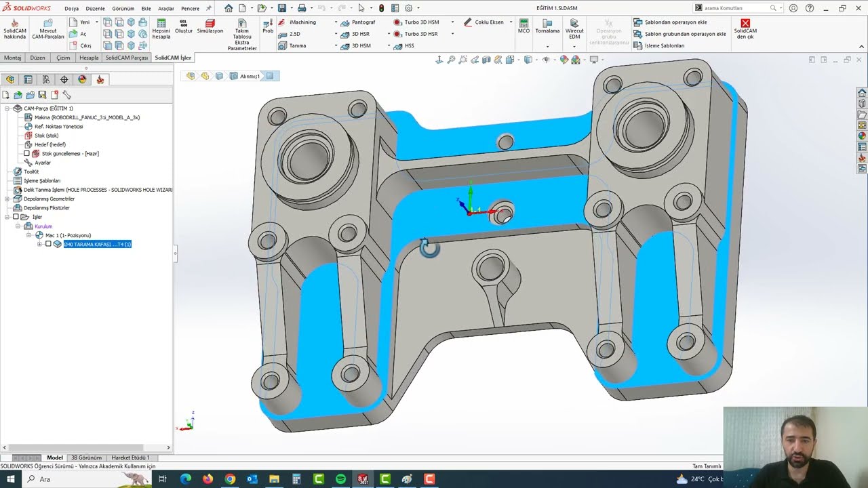Add 3D HSR operation
The width and height of the screenshot is (868, 488).
tap(355, 34)
